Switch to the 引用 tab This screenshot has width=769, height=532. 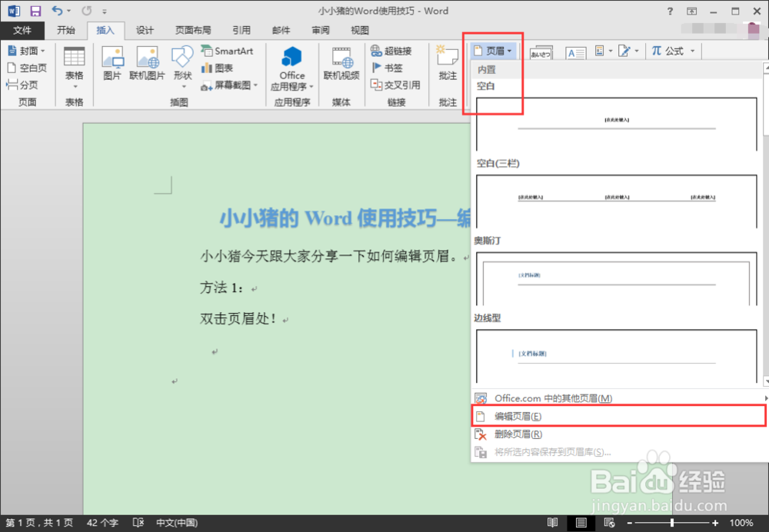[x=241, y=31]
